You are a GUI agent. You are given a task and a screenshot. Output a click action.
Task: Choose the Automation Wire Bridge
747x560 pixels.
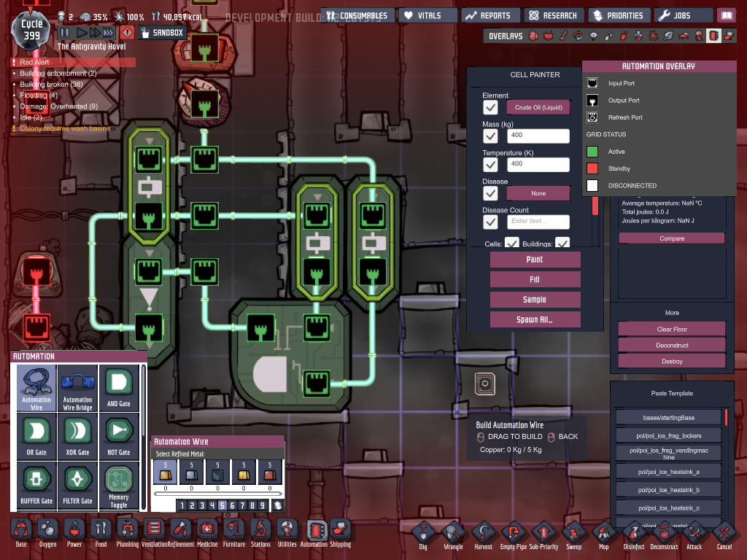(77, 388)
